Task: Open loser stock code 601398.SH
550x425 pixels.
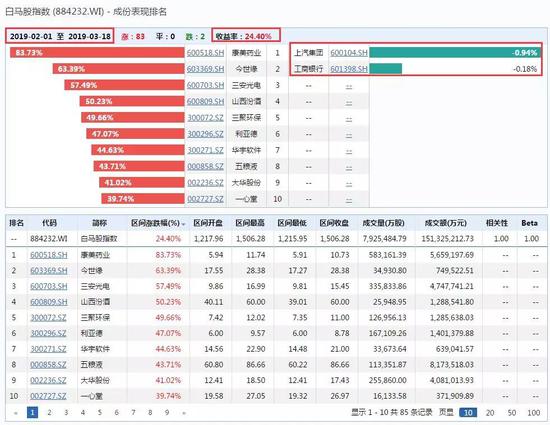Action: point(349,69)
